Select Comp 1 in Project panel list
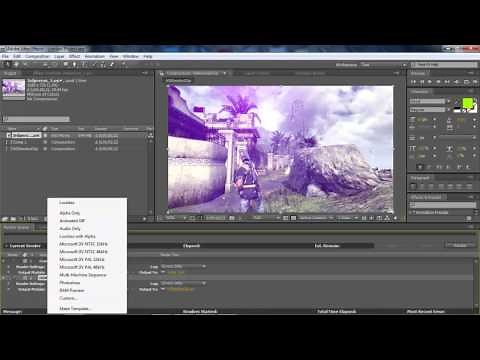The image size is (480, 360). (x=18, y=142)
